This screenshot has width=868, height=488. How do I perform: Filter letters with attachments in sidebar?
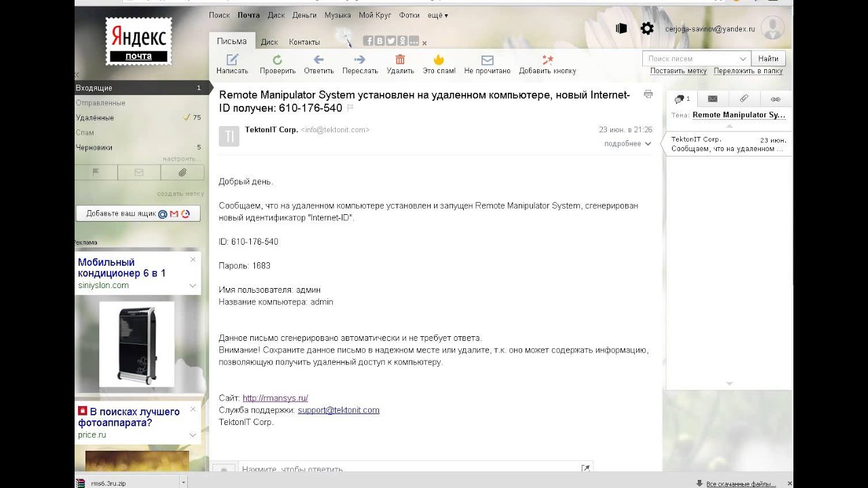pyautogui.click(x=182, y=173)
